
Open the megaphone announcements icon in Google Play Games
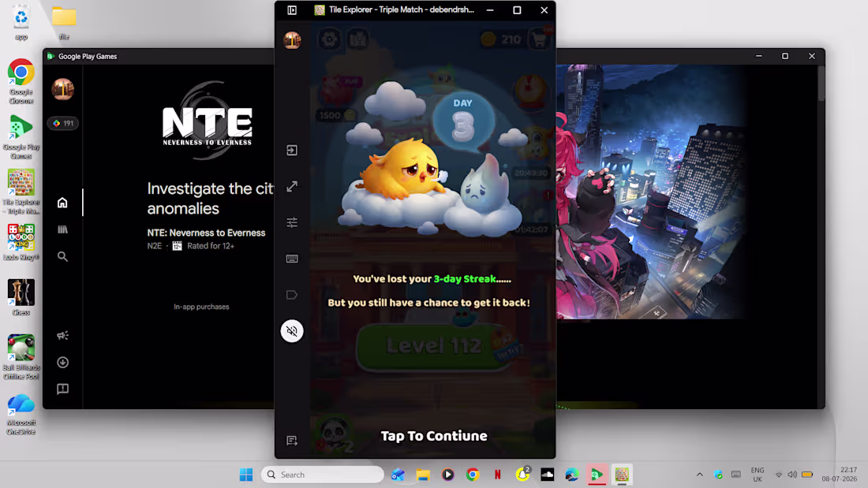pos(62,335)
